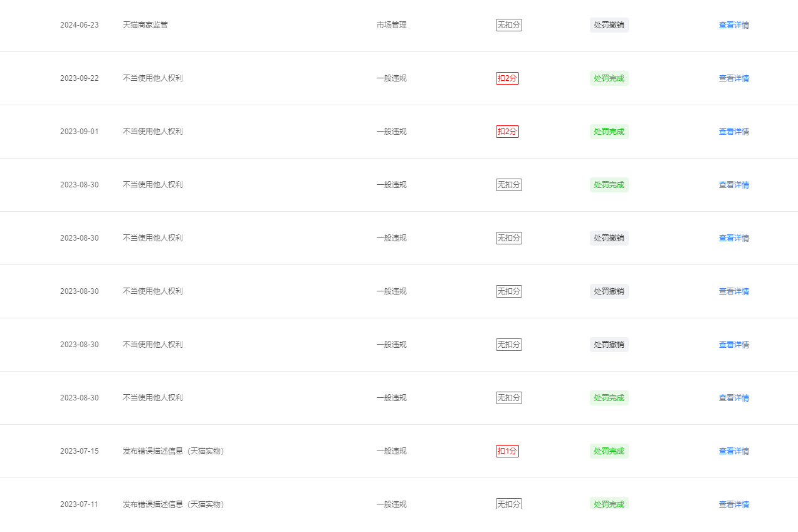Select the 无扣分 tag on the 2023-07-11 row
The image size is (798, 532).
[508, 504]
